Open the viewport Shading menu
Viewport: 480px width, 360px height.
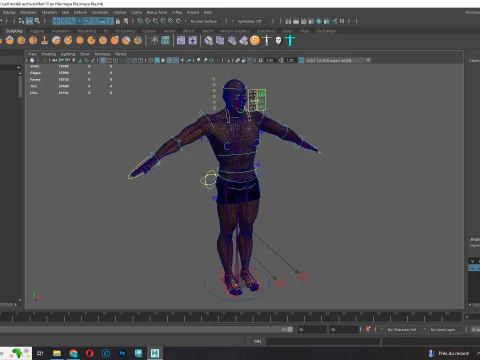(x=48, y=54)
